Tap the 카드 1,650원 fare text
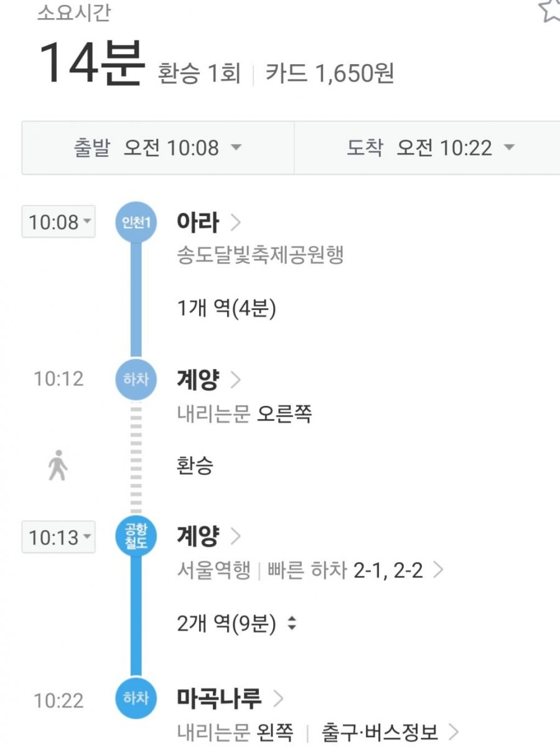This screenshot has width=560, height=747. pos(330,74)
